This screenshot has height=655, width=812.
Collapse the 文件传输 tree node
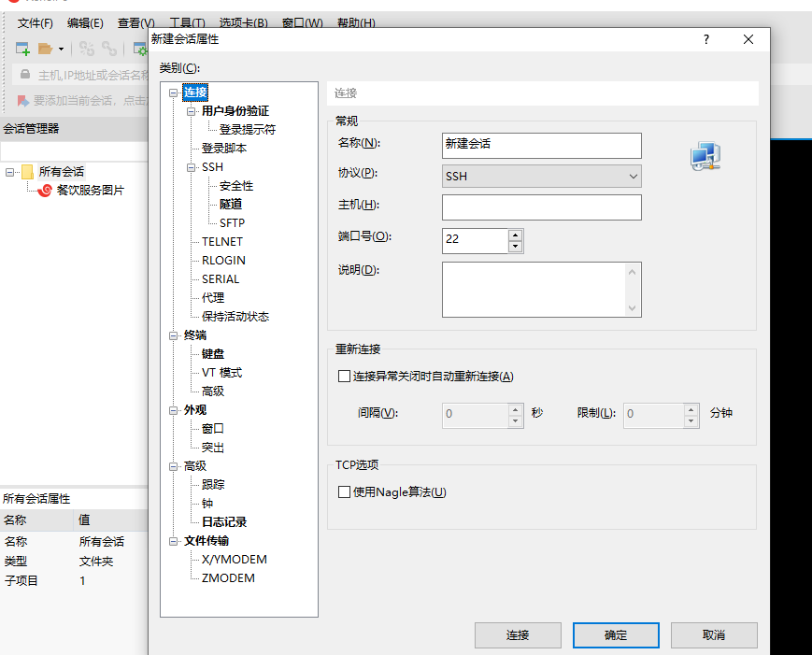[174, 542]
